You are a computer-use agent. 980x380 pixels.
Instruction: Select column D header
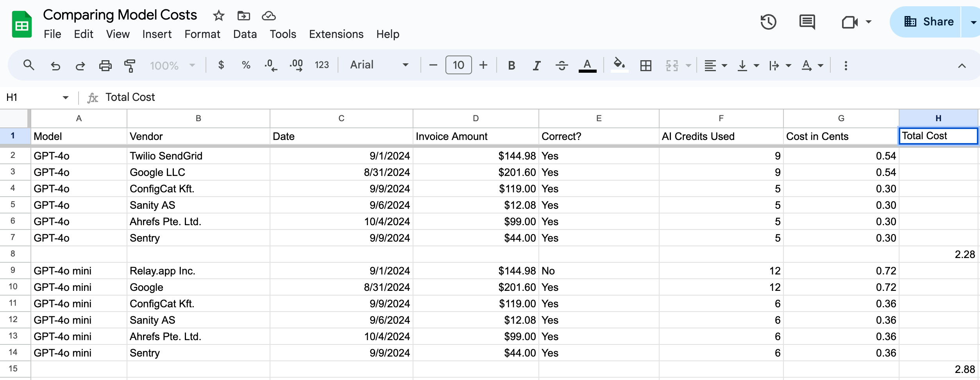pyautogui.click(x=476, y=118)
